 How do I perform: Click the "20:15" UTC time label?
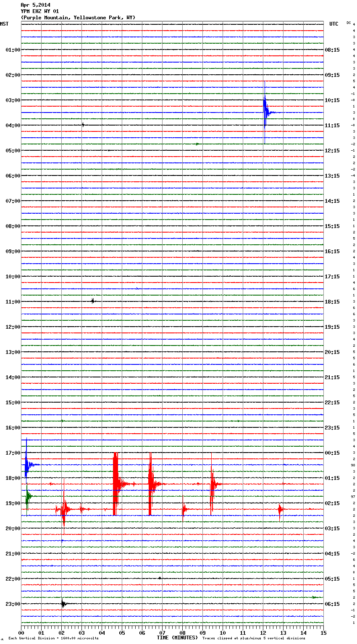coord(332,352)
